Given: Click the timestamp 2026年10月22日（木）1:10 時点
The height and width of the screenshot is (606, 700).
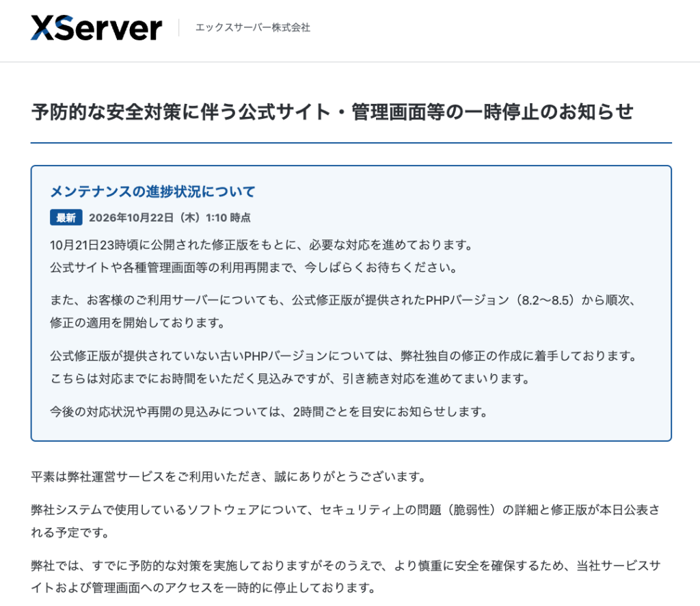Looking at the screenshot, I should pyautogui.click(x=170, y=218).
